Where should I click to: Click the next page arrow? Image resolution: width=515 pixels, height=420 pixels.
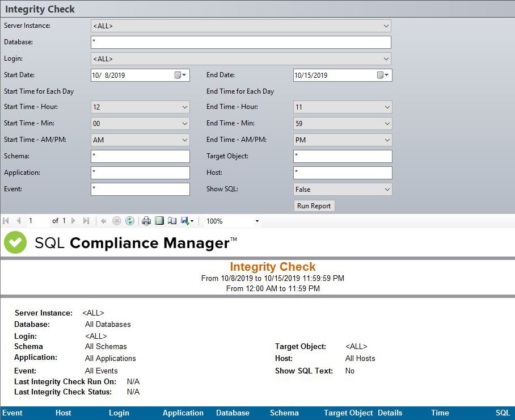pos(73,221)
